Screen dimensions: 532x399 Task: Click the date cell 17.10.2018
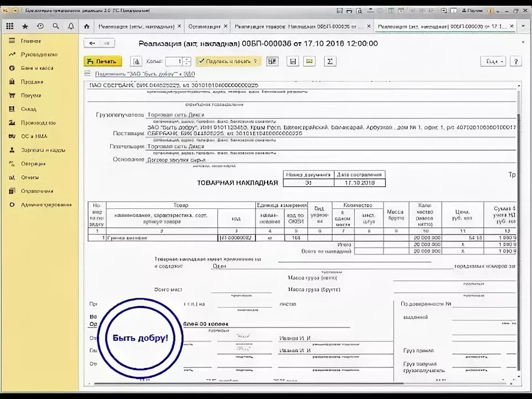tap(360, 183)
